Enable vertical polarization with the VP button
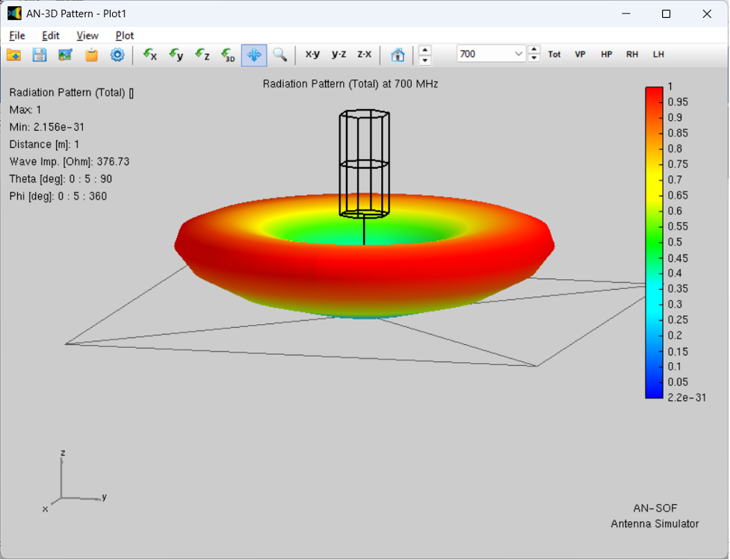The width and height of the screenshot is (730, 560). 580,55
